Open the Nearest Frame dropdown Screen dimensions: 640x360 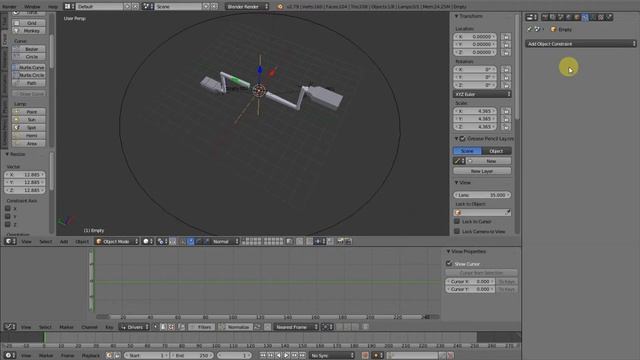tap(296, 327)
